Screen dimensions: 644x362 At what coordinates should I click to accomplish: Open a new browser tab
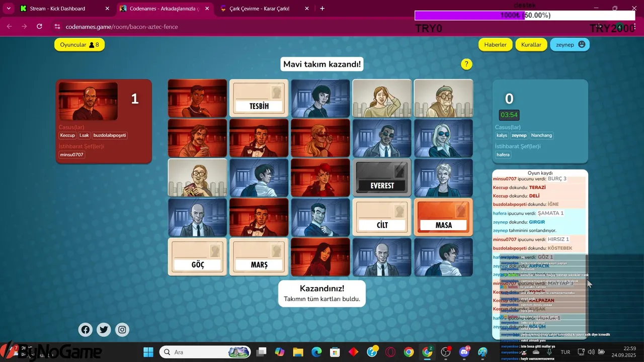tap(322, 9)
